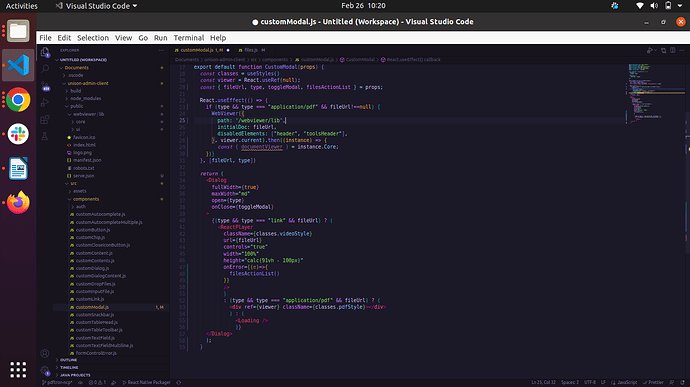Click the Prettier status item

coord(653,383)
